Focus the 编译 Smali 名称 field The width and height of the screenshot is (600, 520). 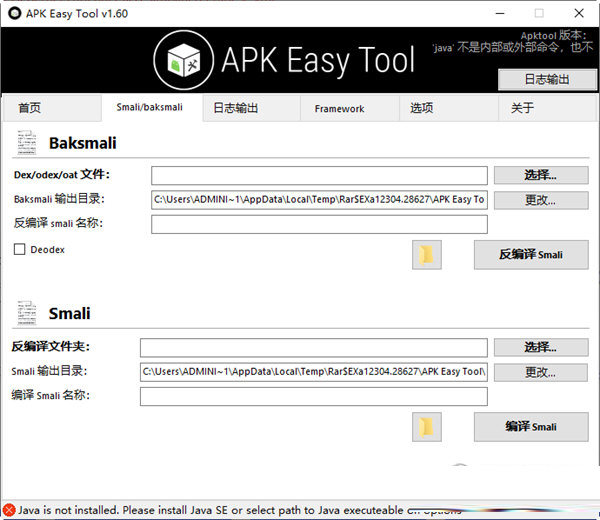[314, 396]
